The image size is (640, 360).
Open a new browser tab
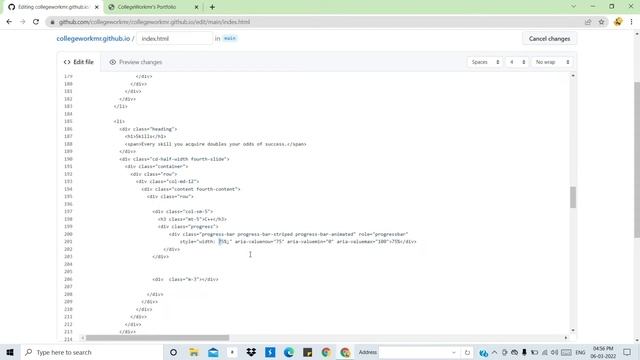[212, 7]
